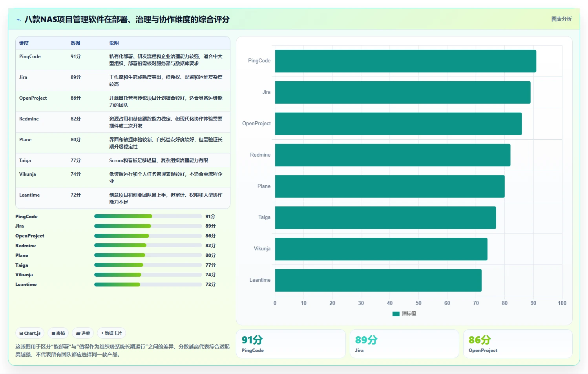
Task: Click the main title 八款NAS项目管理软件
Action: tap(127, 19)
